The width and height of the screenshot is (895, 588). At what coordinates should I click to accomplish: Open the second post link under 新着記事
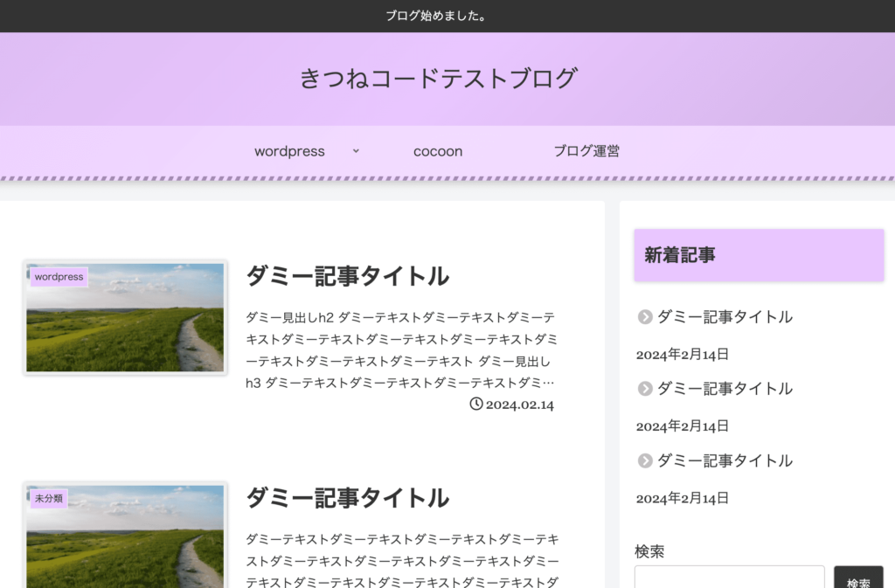tap(725, 389)
